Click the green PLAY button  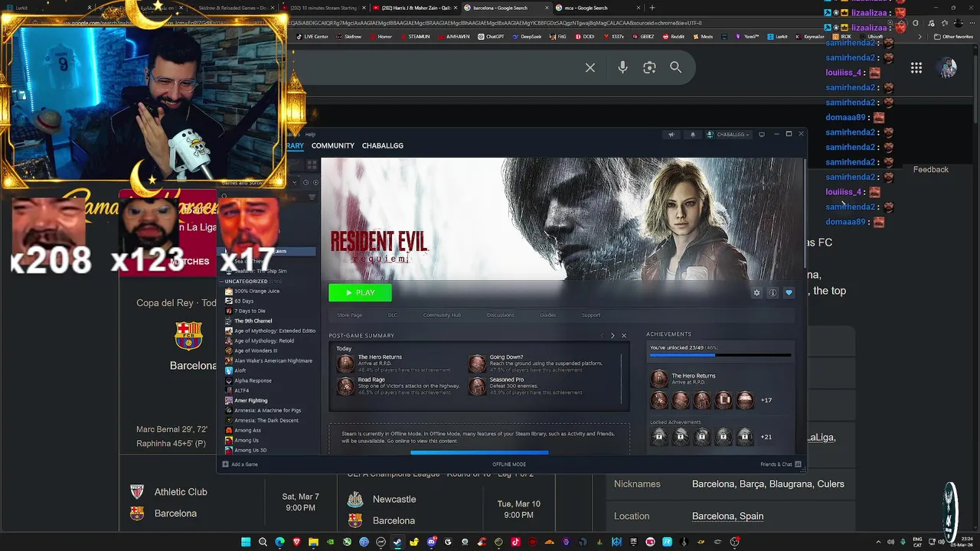[x=360, y=292]
